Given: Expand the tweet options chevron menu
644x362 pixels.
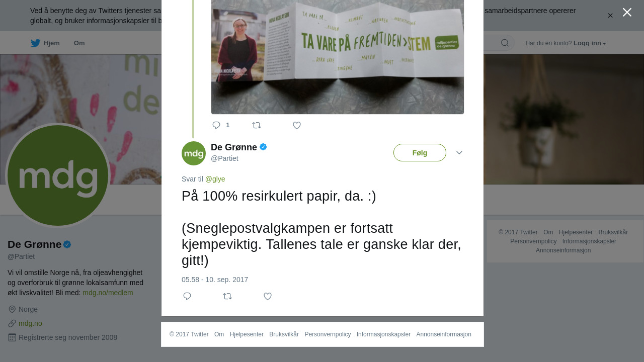Looking at the screenshot, I should (x=459, y=152).
